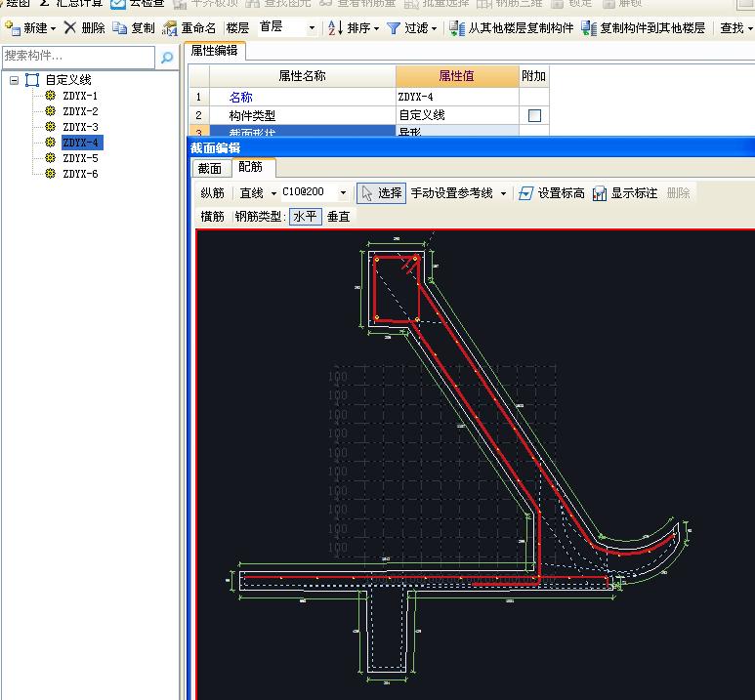Select 水平 rebar type option
This screenshot has height=700, width=755.
305,217
